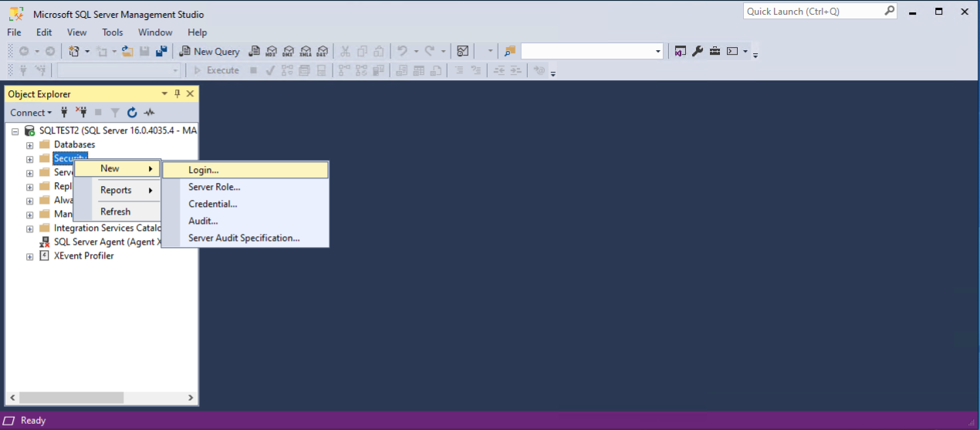980x430 pixels.
Task: Open the find combo box in the toolbar
Action: point(592,51)
